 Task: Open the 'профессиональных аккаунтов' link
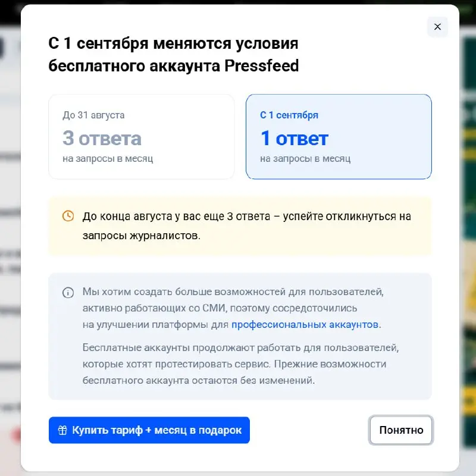point(305,324)
